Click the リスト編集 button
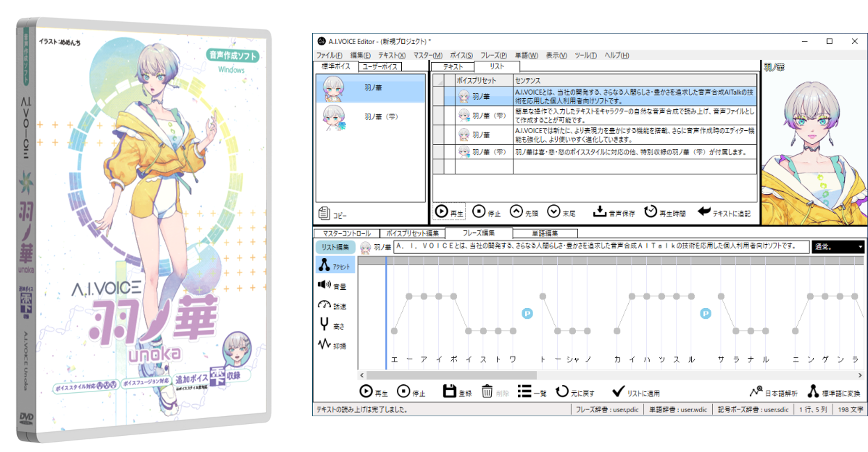 pyautogui.click(x=335, y=247)
